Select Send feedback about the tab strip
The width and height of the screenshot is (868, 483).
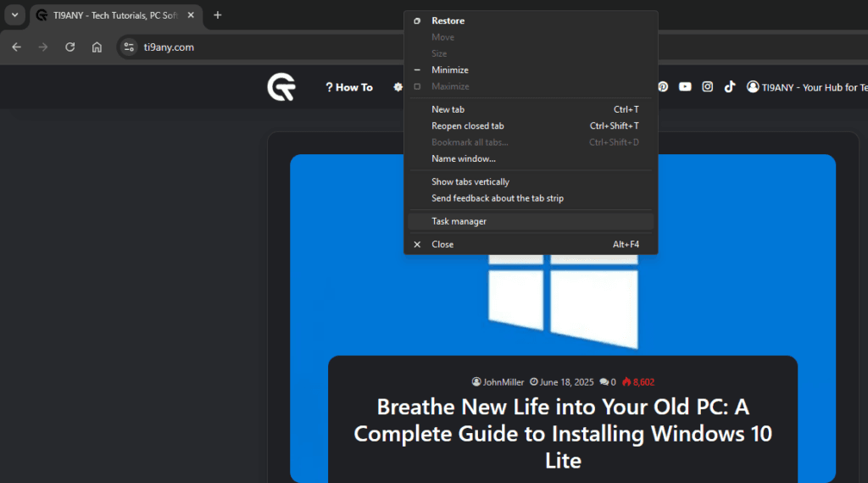[497, 198]
